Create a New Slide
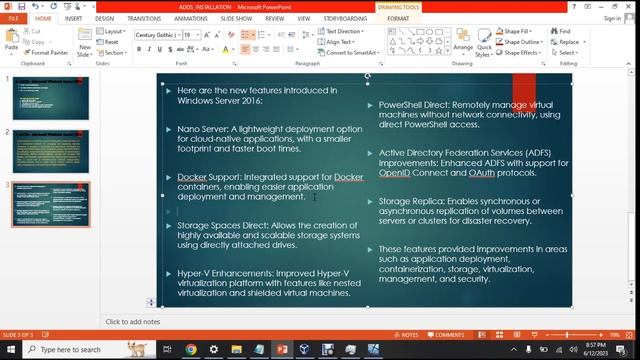 pos(85,43)
